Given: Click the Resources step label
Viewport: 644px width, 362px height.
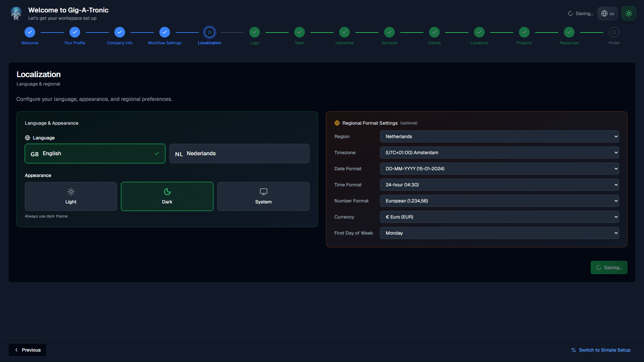Looking at the screenshot, I should click(x=569, y=43).
